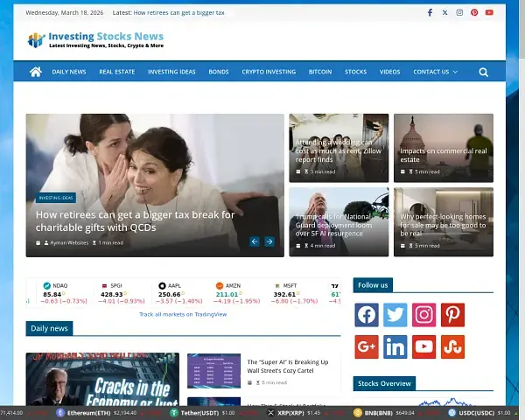
Task: Open the Super AI Wall Street article
Action: tap(287, 366)
